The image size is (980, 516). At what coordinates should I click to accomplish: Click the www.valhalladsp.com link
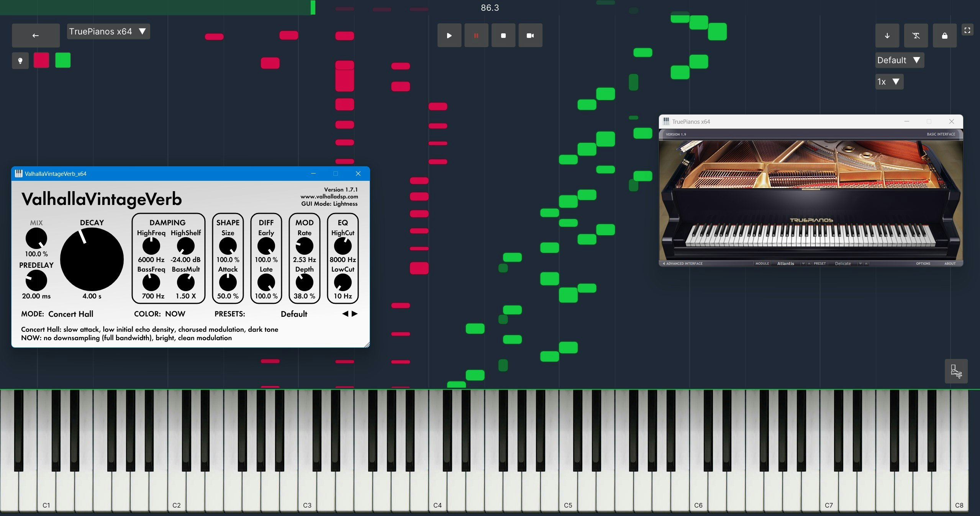coord(329,197)
